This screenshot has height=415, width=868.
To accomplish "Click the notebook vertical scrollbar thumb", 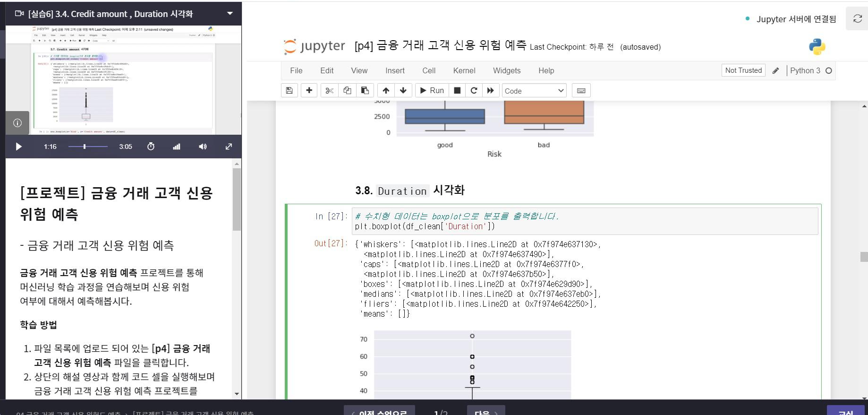I will 864,257.
